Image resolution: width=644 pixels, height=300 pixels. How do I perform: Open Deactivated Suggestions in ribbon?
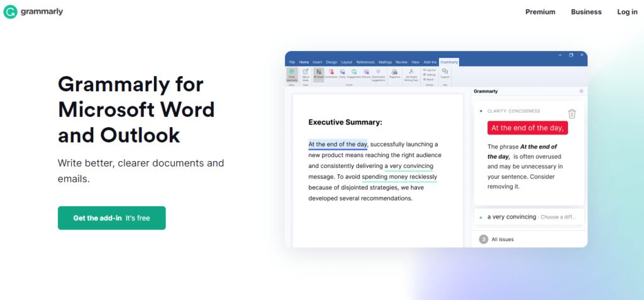coord(378,75)
